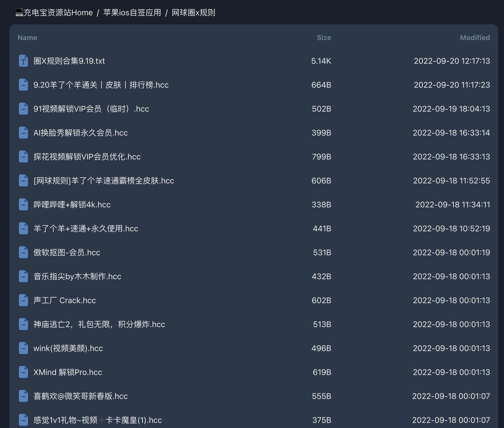Click file icon beside XMind 解锁Pro.hcc
Image resolution: width=504 pixels, height=428 pixels.
(24, 372)
